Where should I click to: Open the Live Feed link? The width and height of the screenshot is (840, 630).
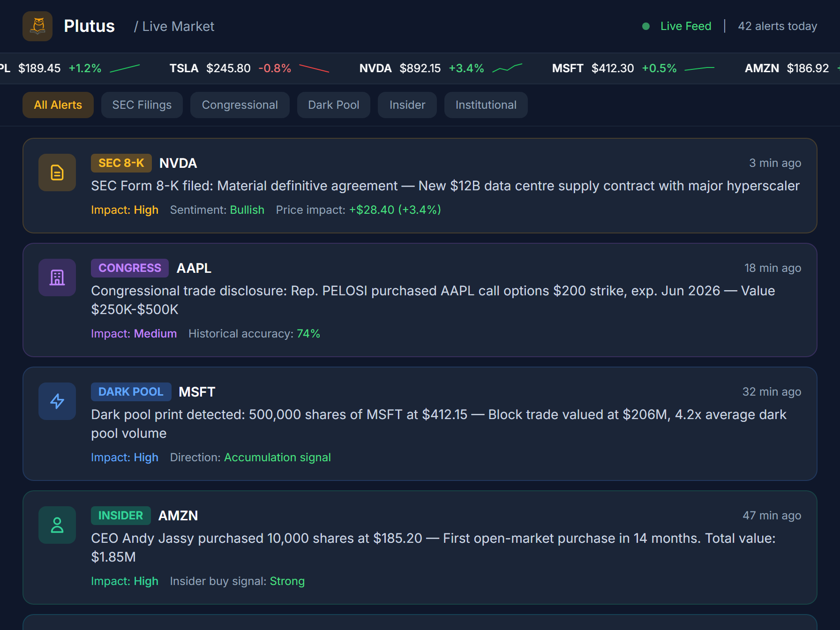685,26
